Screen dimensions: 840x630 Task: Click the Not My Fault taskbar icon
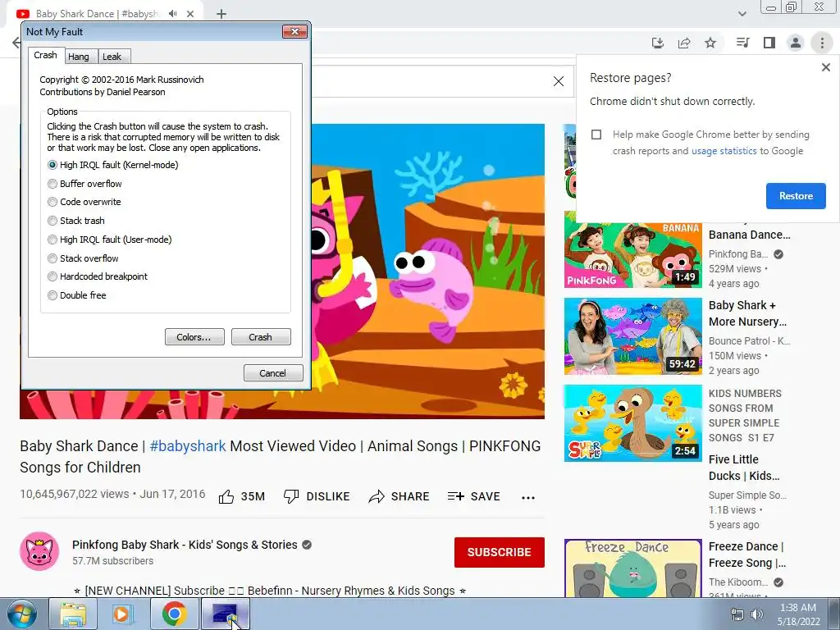click(x=225, y=614)
